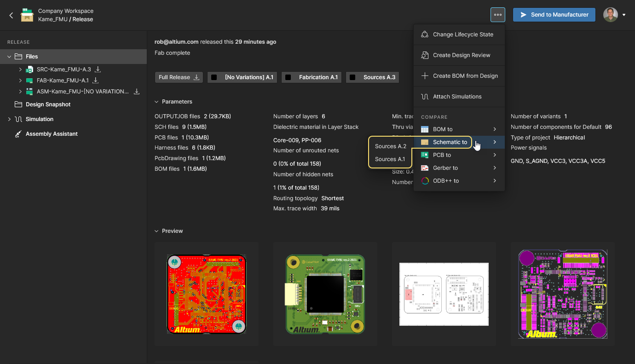Viewport: 635px width, 364px height.
Task: Open the red PCB layout preview thumbnail
Action: point(206,294)
